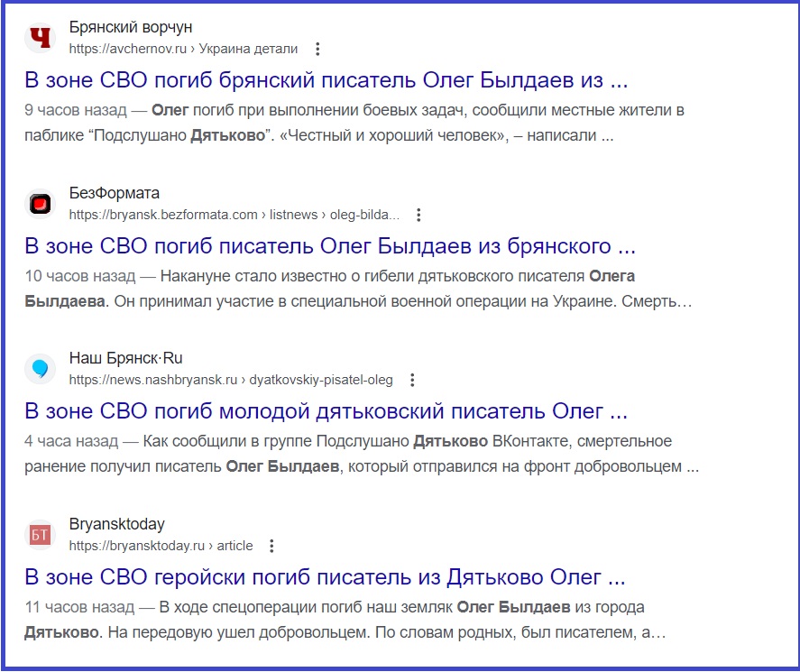800x672 pixels.
Task: Click the avchernov.ru URL breadcrumb
Action: [183, 49]
